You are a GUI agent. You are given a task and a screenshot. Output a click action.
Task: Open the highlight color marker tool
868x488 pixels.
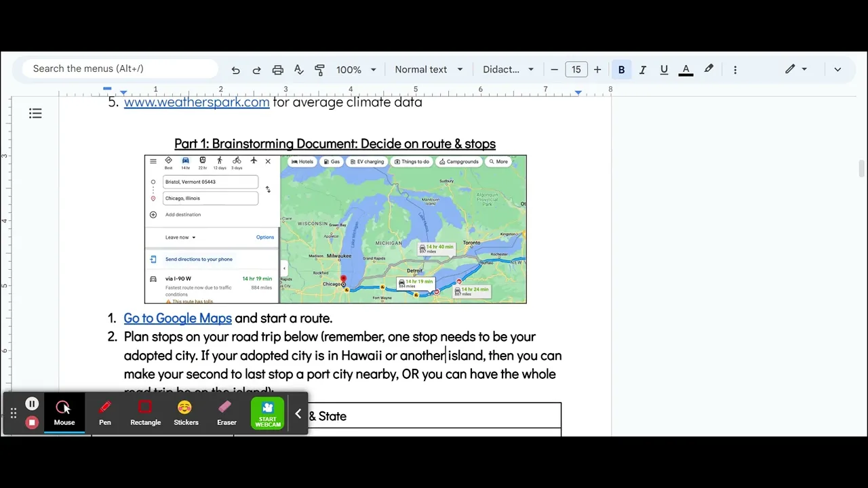tap(709, 69)
